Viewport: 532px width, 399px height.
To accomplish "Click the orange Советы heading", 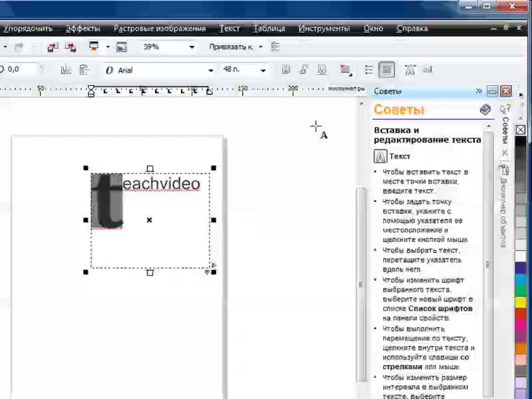I will [x=399, y=110].
